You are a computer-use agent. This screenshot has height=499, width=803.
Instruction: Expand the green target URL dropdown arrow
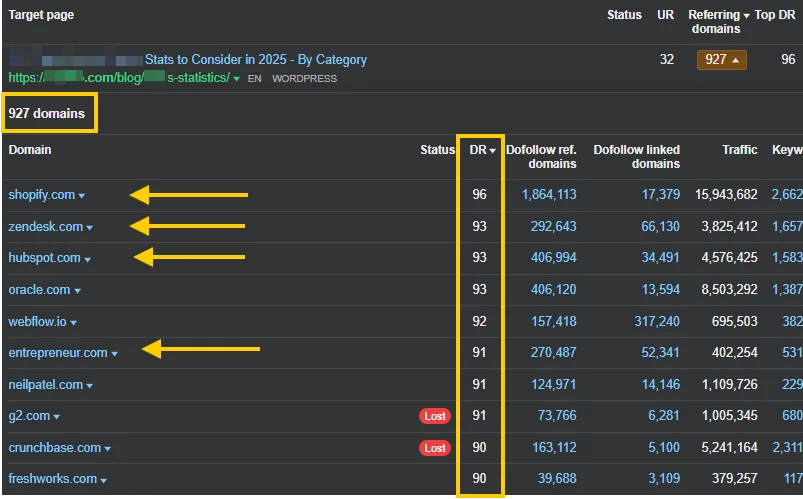coord(236,79)
